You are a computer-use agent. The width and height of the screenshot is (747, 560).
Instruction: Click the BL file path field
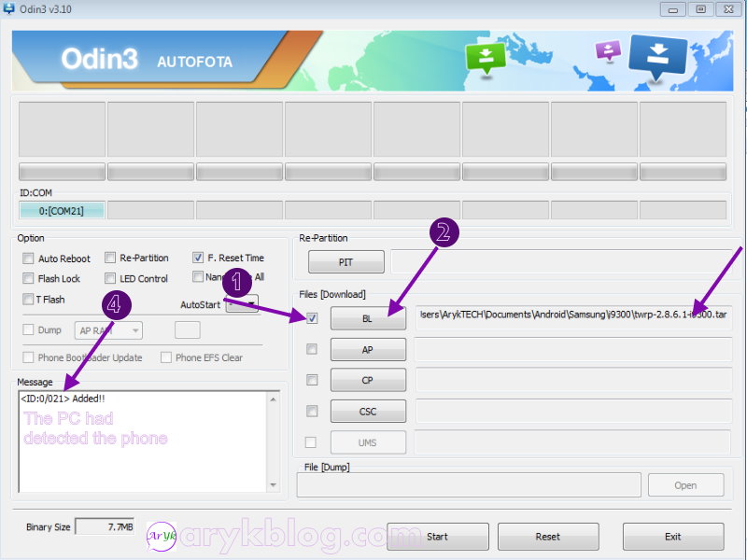[x=573, y=317]
